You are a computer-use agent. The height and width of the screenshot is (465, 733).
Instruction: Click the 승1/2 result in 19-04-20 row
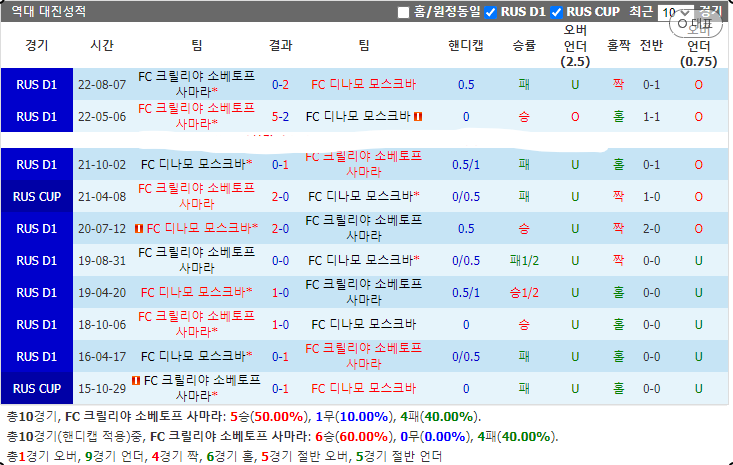(524, 293)
